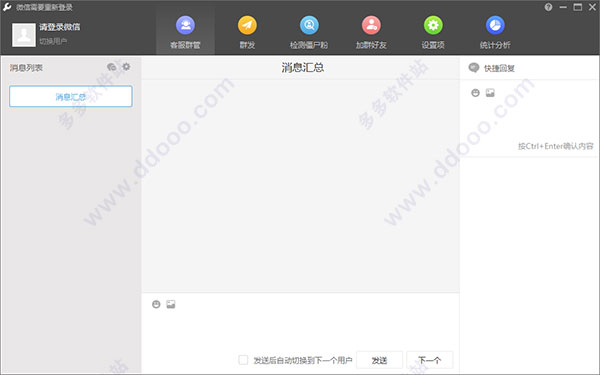Click the gear icon in 消息列表 header
This screenshot has height=375, width=600.
click(x=126, y=67)
